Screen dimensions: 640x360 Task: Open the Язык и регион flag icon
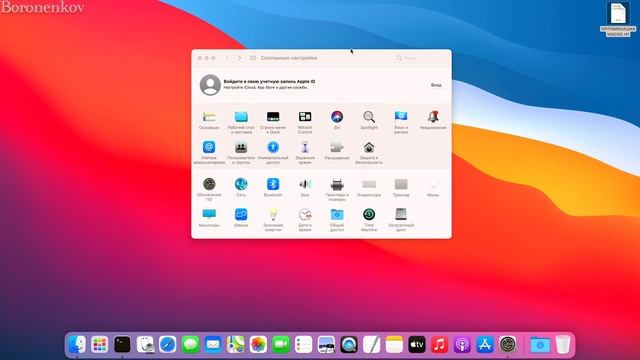point(401,117)
